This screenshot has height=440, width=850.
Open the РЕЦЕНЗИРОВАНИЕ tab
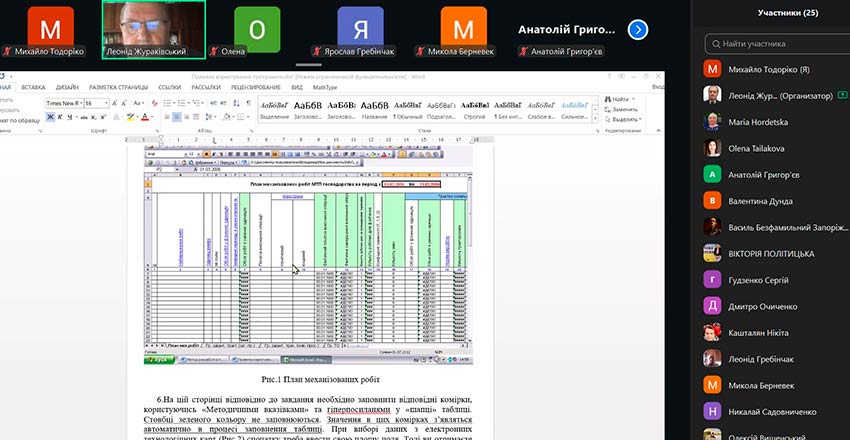coord(256,87)
